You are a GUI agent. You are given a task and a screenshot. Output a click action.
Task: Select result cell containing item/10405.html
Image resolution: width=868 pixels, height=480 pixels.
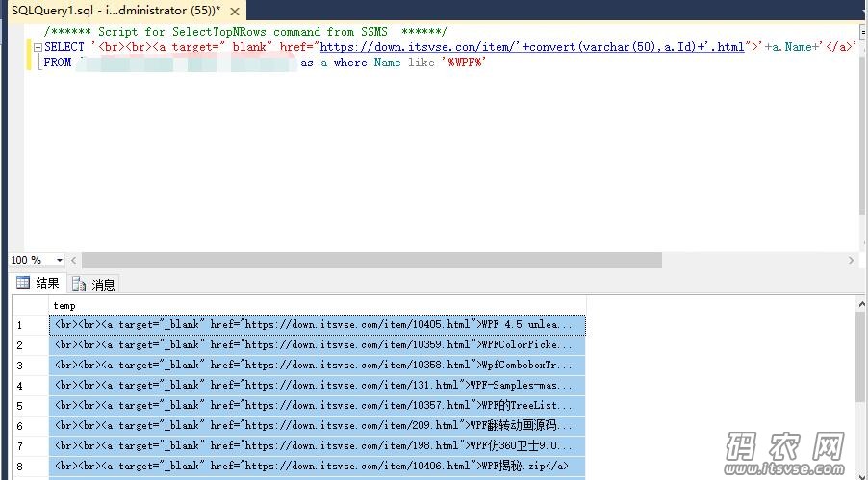click(x=318, y=325)
